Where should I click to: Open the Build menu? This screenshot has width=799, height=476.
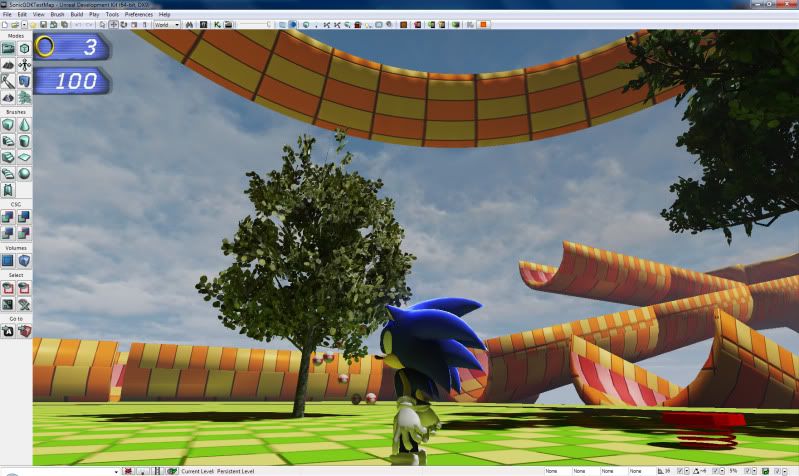(76, 14)
